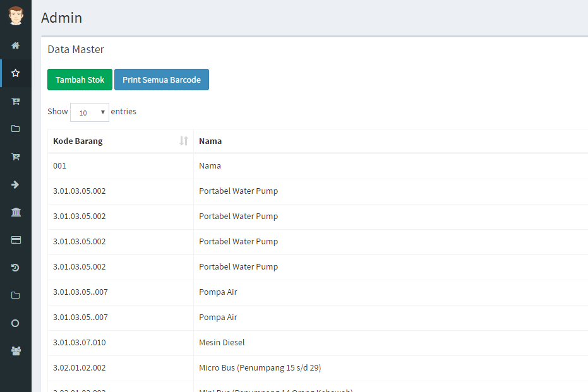Click the Kode Barang column header text

coord(78,141)
